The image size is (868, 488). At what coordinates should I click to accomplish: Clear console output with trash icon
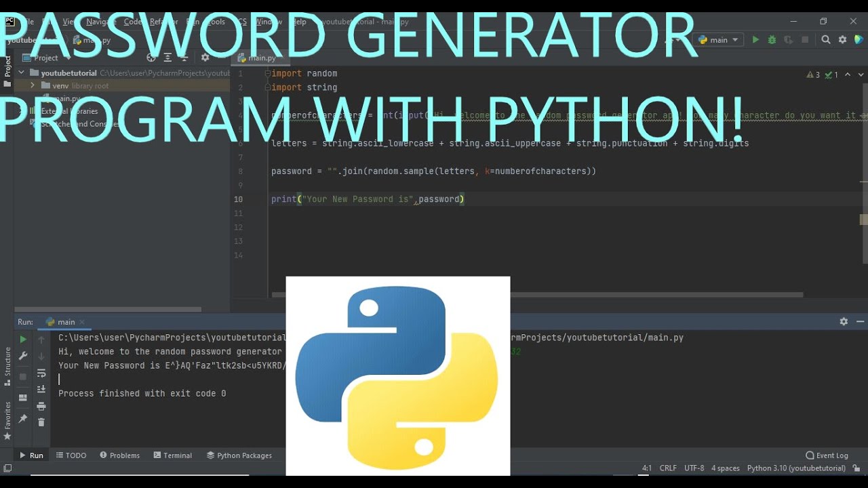coord(41,422)
